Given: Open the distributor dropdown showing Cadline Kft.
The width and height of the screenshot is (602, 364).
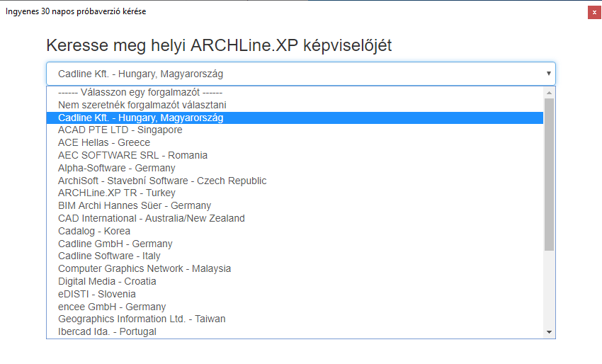Looking at the screenshot, I should (301, 74).
